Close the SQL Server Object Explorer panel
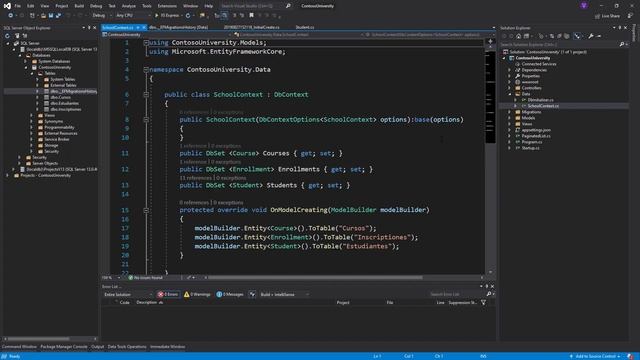This screenshot has height=360, width=640. [x=95, y=28]
